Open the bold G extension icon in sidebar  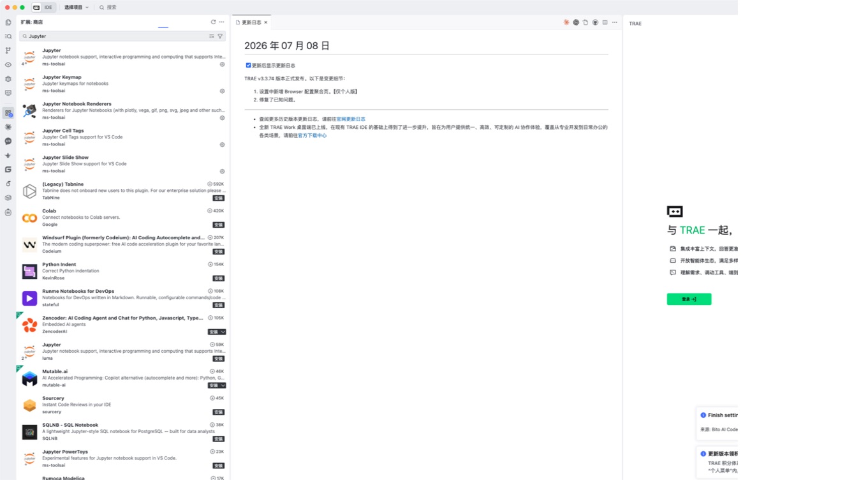click(8, 170)
